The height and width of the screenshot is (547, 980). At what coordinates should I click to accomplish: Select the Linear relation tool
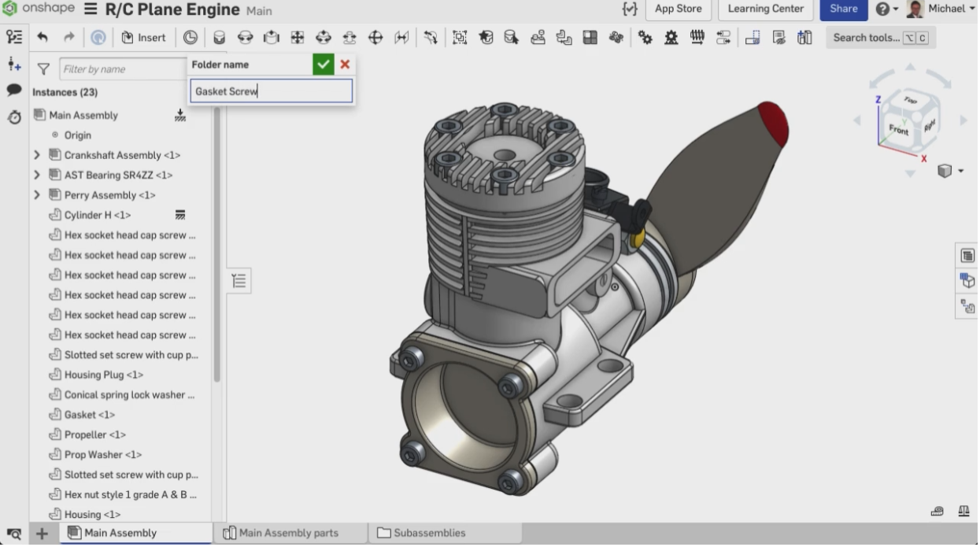tap(723, 37)
